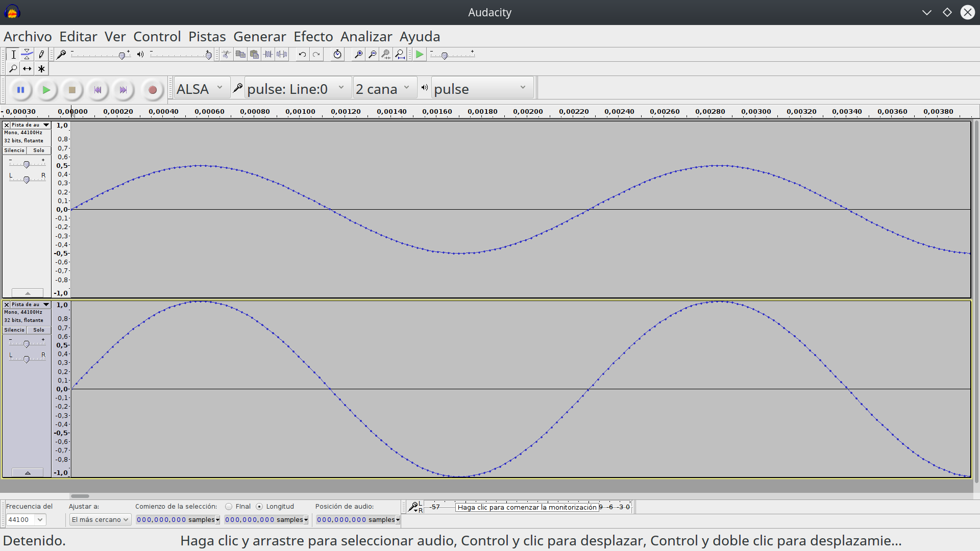Redo the last undone action

point(316,55)
